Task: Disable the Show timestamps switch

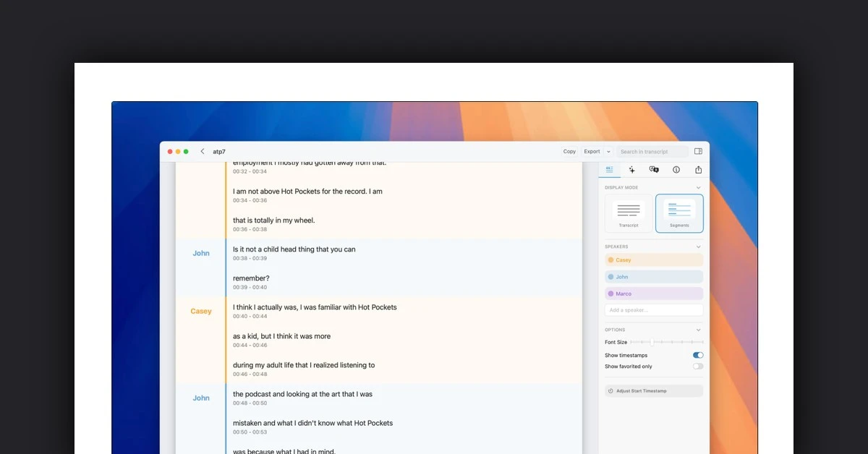Action: click(697, 355)
